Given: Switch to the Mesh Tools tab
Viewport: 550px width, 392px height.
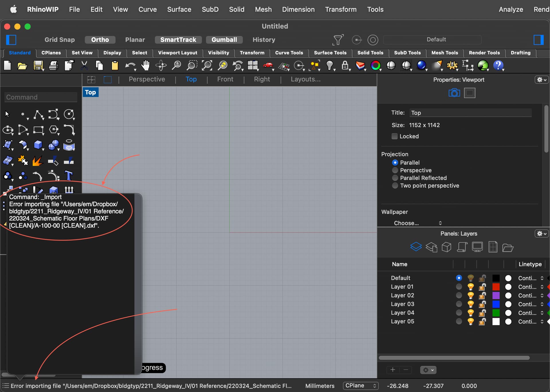Looking at the screenshot, I should coord(445,53).
